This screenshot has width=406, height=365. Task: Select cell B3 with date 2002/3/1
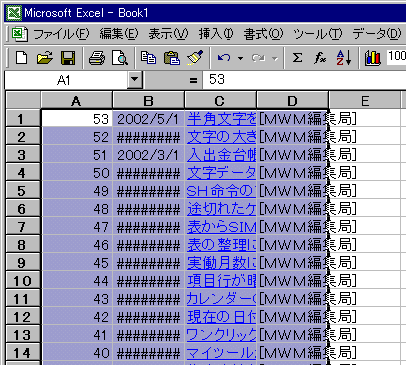(x=149, y=155)
